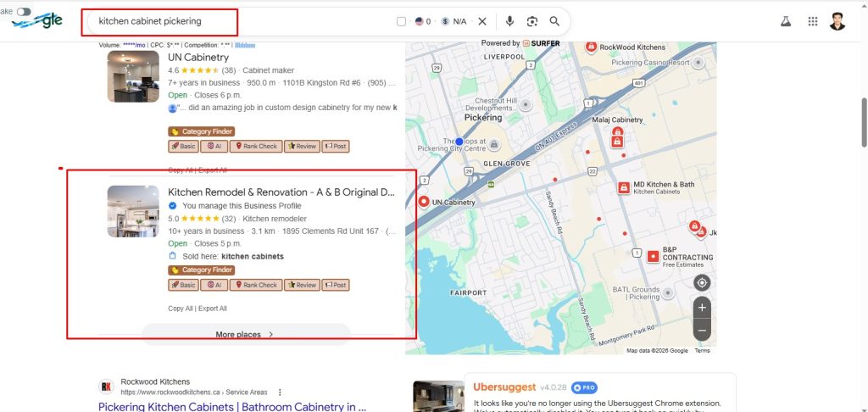Click the Ubersuggest PRO badge

pyautogui.click(x=584, y=387)
